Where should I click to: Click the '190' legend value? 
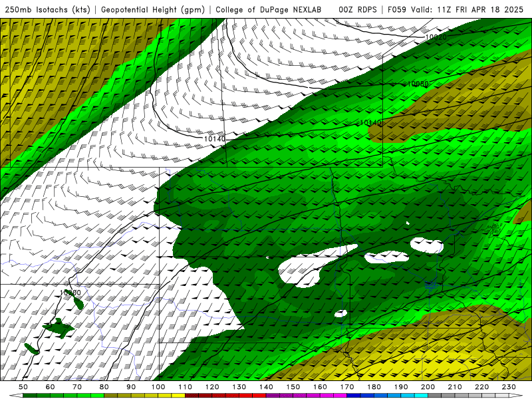[x=401, y=387]
